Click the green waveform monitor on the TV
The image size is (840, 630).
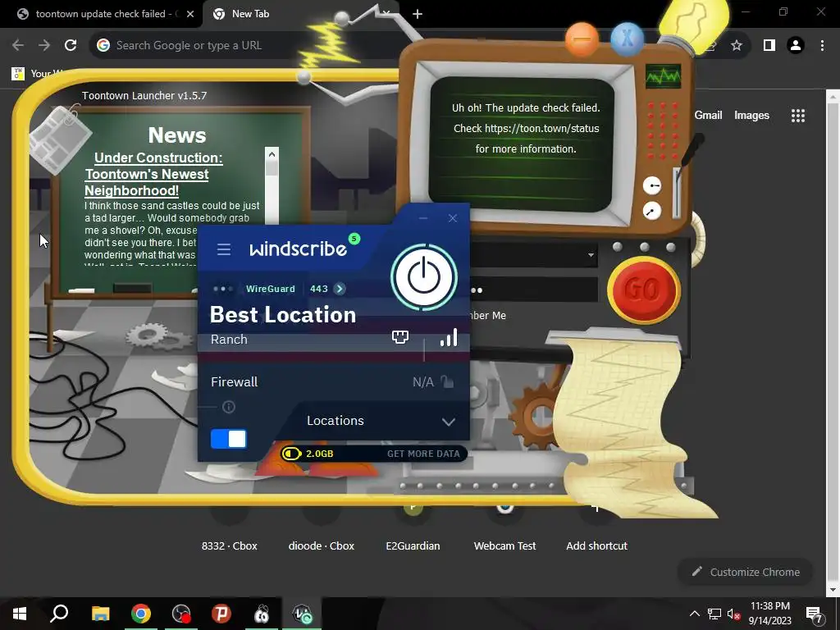[663, 76]
